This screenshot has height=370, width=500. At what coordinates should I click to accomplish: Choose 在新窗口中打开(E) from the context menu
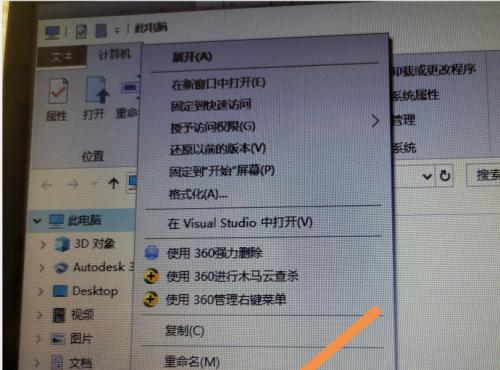tap(218, 83)
